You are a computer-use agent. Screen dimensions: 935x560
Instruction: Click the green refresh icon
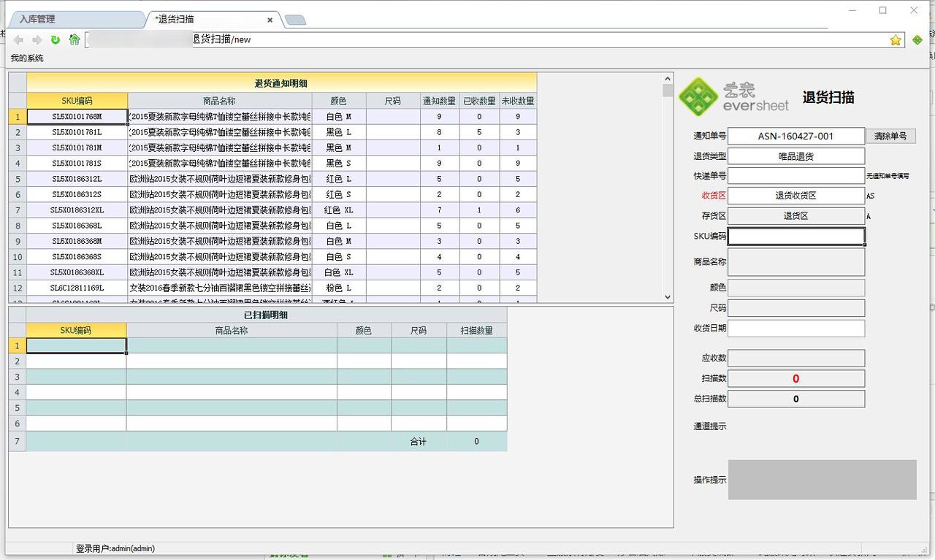[x=56, y=39]
